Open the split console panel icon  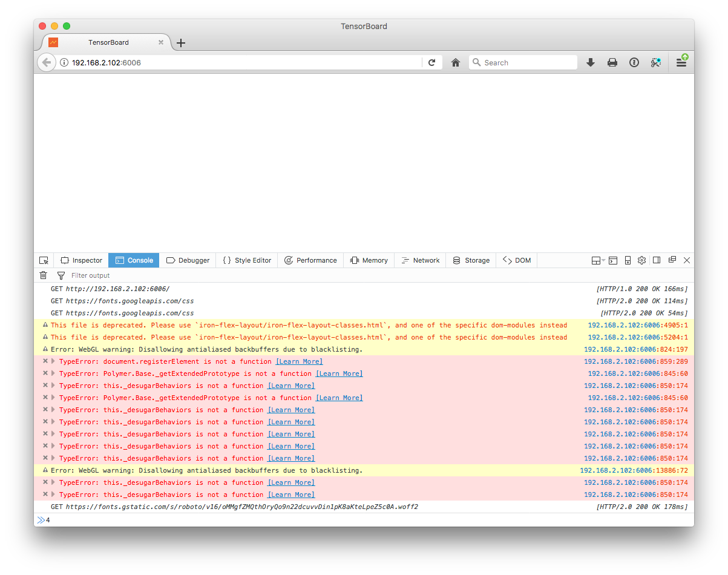tap(613, 260)
